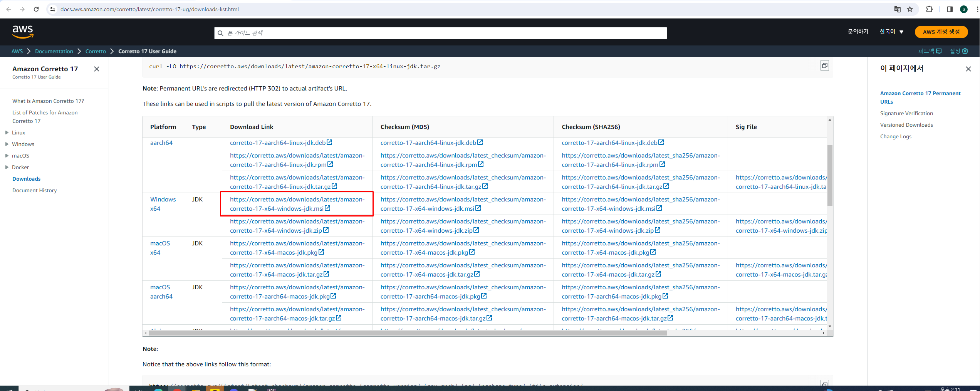980x391 pixels.
Task: Bookmark this page with star icon
Action: click(910, 9)
